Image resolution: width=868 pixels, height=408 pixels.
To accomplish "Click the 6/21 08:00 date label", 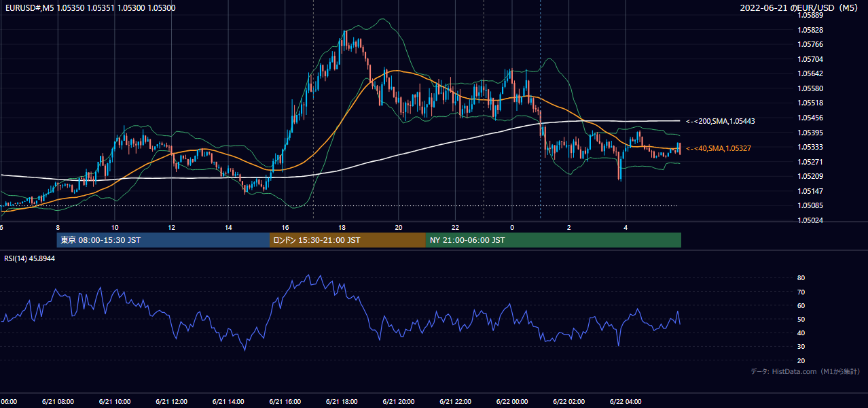I will point(58,402).
